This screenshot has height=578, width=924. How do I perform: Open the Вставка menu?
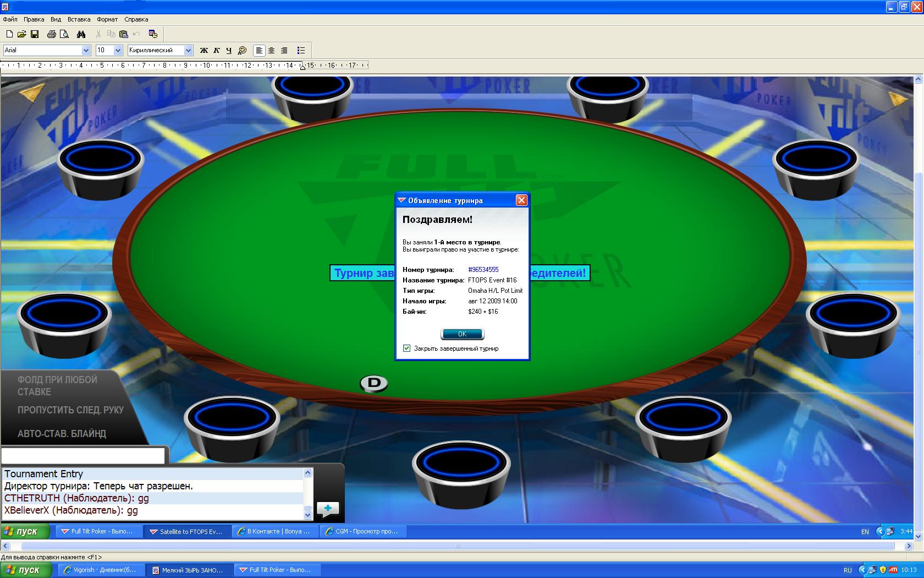tap(79, 19)
